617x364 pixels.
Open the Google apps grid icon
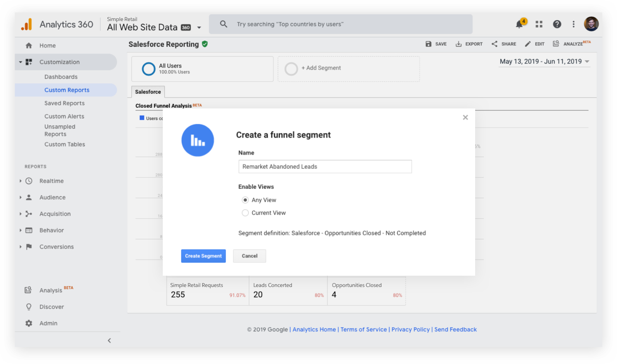539,24
